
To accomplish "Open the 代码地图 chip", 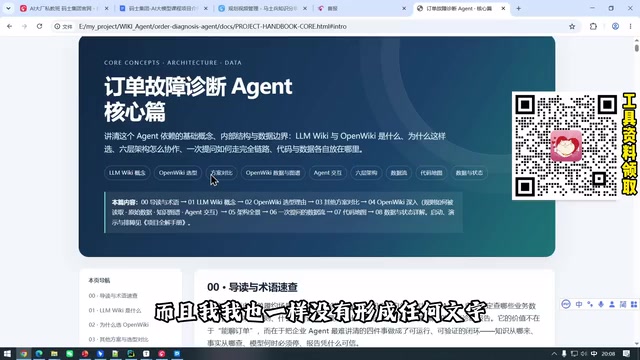I will (x=431, y=173).
